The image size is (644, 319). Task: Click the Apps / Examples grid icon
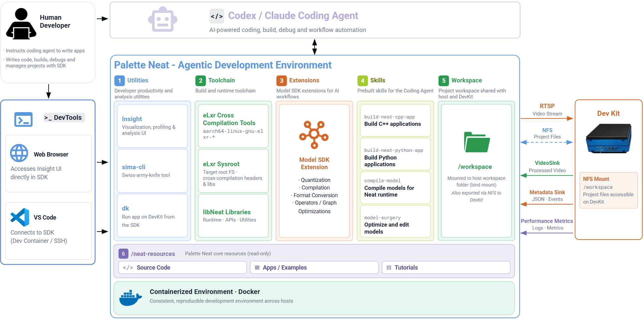click(x=257, y=268)
